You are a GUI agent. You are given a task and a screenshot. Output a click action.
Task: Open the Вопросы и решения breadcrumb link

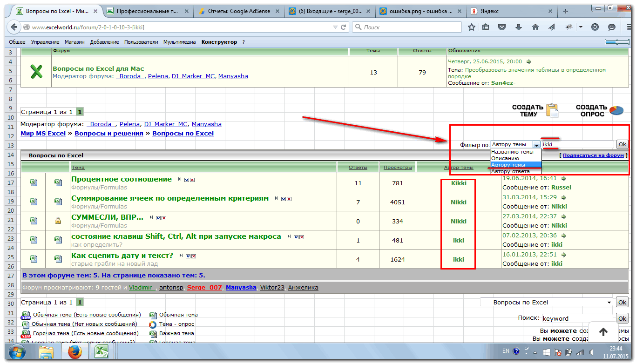click(109, 133)
